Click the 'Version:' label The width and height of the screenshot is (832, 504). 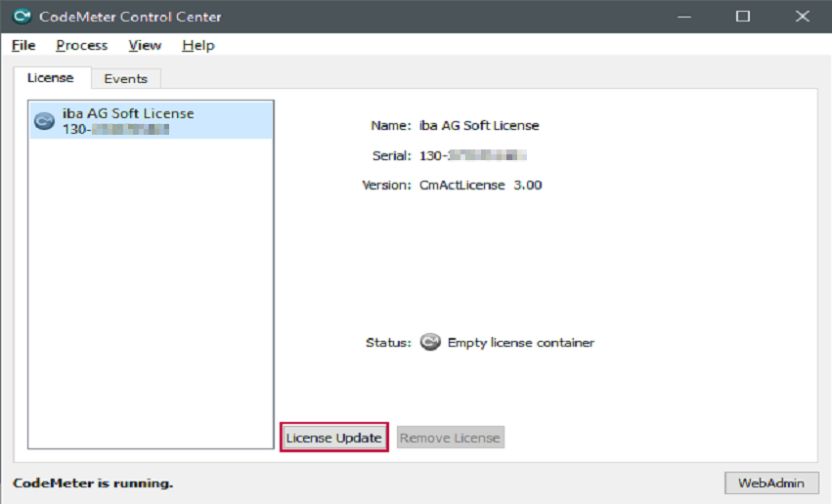(386, 185)
